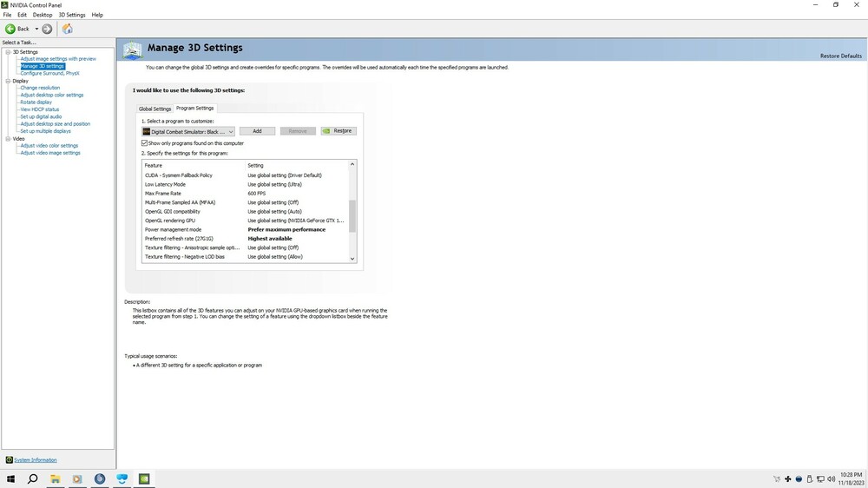The width and height of the screenshot is (868, 488).
Task: Click the Add button
Action: [258, 131]
